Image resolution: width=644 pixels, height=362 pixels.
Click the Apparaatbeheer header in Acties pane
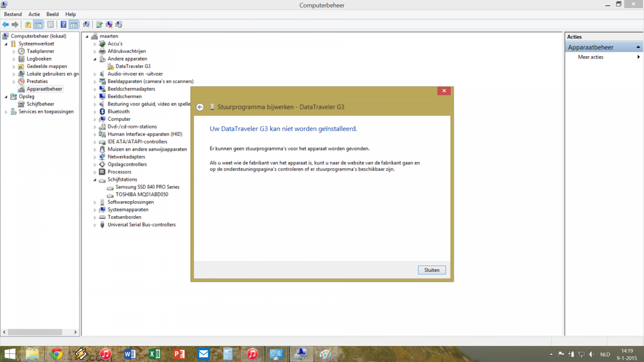604,47
